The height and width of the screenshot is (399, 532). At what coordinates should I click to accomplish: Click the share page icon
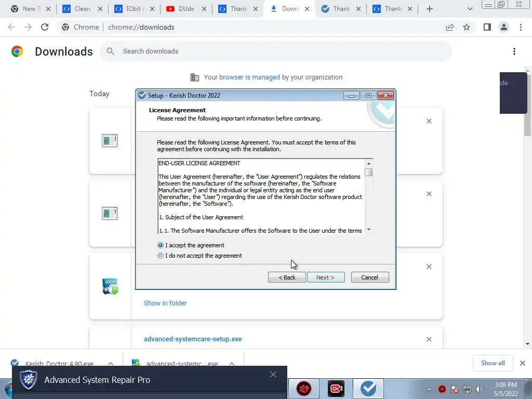point(450,27)
